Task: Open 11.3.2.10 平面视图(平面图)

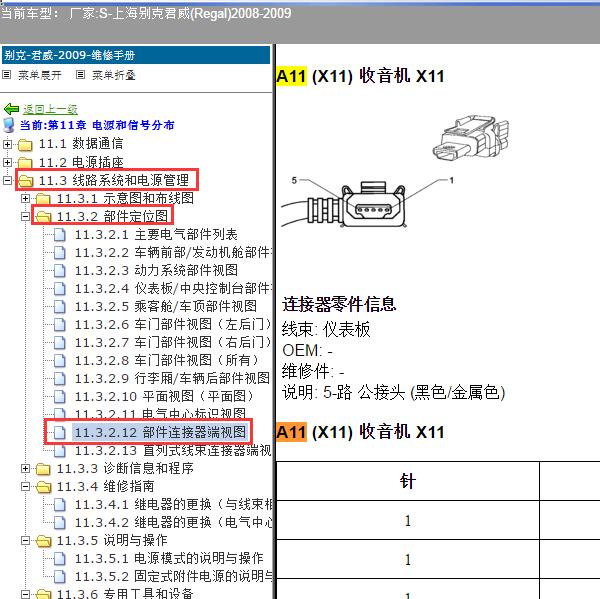Action: tap(165, 397)
